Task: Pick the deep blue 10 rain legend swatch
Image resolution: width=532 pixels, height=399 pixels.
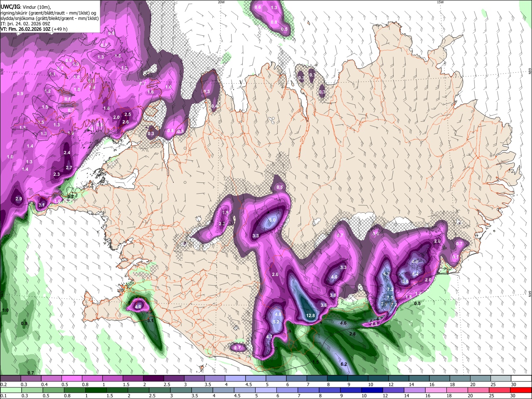Action: pyautogui.click(x=372, y=390)
